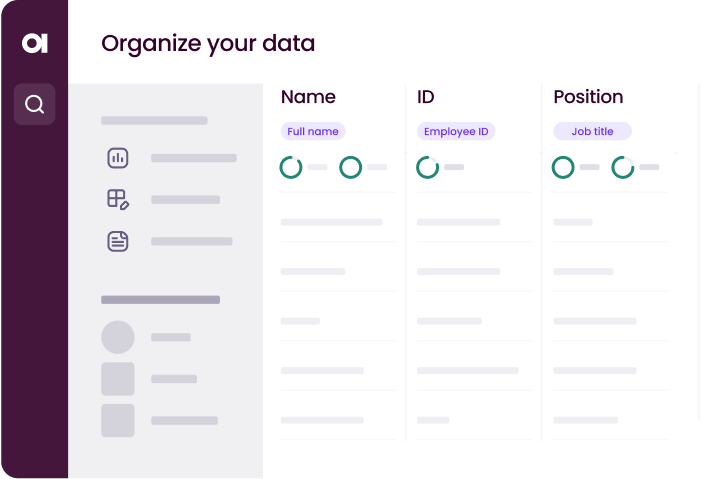This screenshot has height=479, width=701.
Task: Select the Job title tag
Action: (592, 131)
